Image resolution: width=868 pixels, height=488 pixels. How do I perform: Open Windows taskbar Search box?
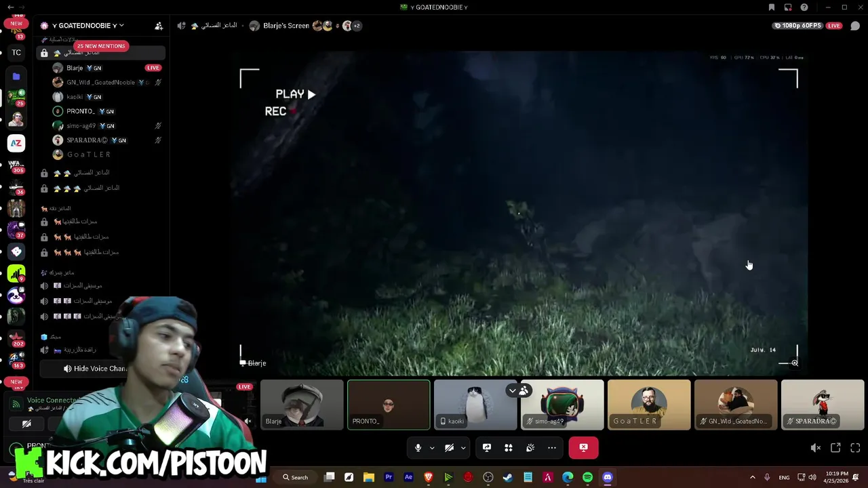click(x=296, y=477)
